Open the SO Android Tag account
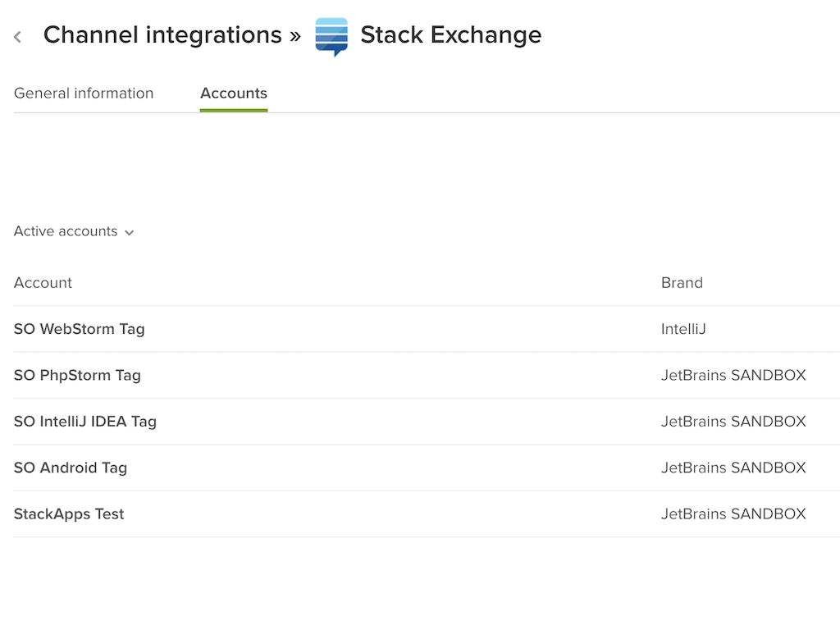This screenshot has height=630, width=840. [x=71, y=468]
